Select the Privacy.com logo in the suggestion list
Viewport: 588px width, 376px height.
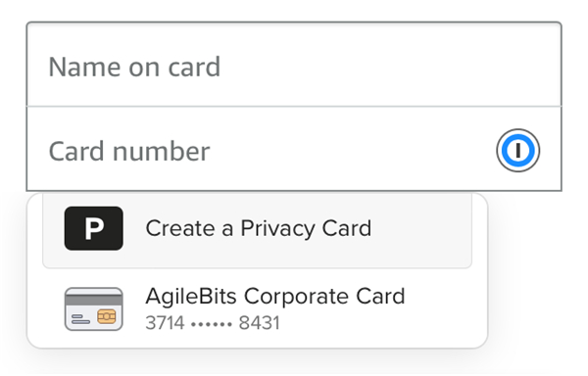click(94, 228)
